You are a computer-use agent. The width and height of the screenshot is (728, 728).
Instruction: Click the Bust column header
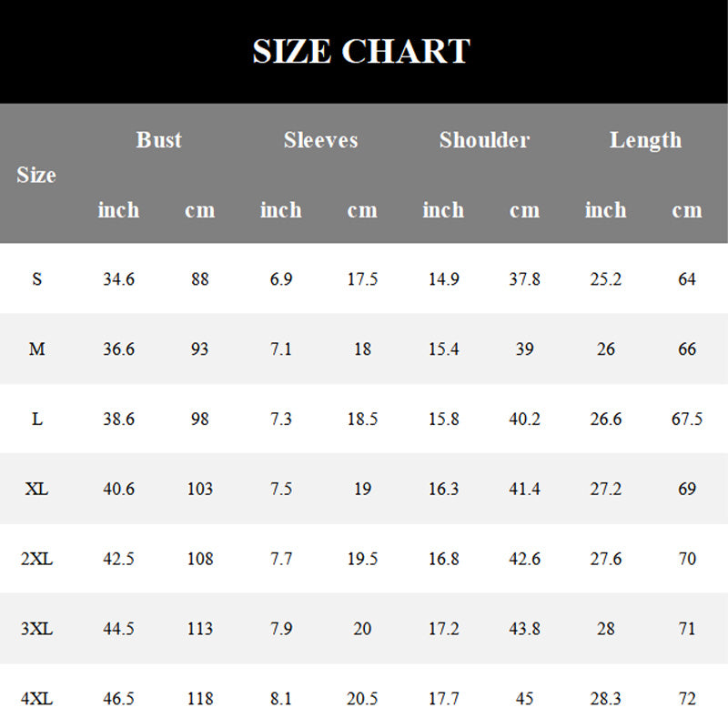[x=159, y=140]
